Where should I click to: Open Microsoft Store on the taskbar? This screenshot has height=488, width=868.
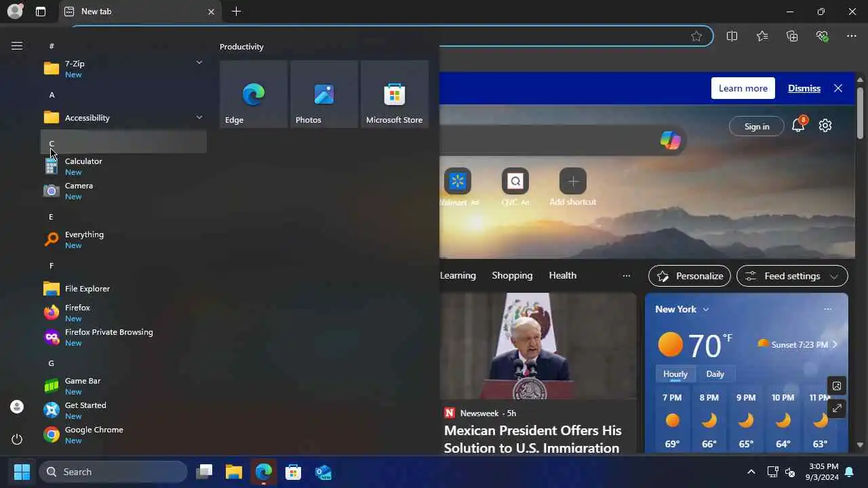294,472
